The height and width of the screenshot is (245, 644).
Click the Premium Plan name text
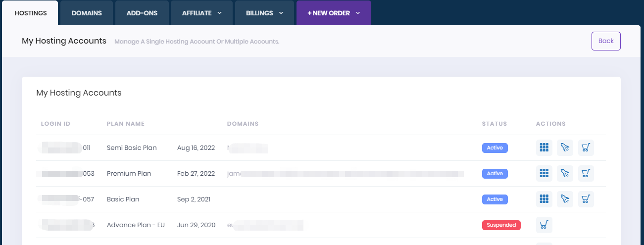(x=129, y=174)
